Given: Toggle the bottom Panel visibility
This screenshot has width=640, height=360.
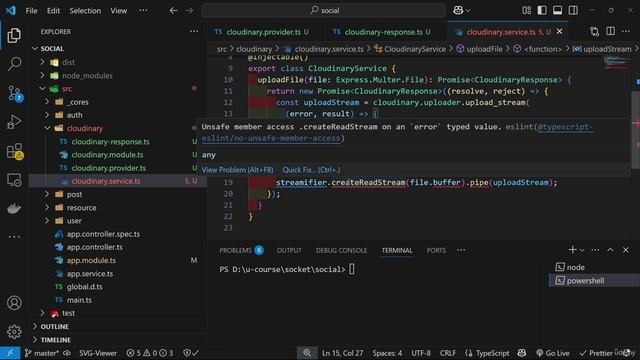Looking at the screenshot, I should tap(558, 10).
